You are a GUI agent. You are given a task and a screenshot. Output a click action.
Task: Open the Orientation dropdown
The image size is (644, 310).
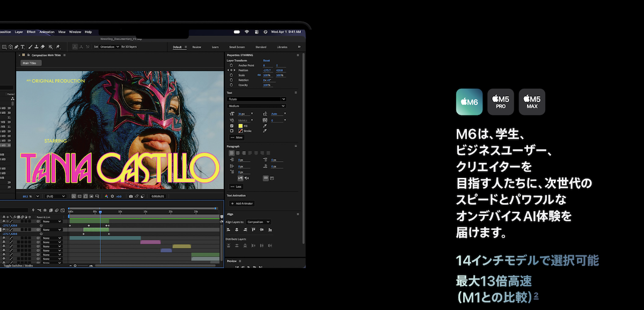109,47
